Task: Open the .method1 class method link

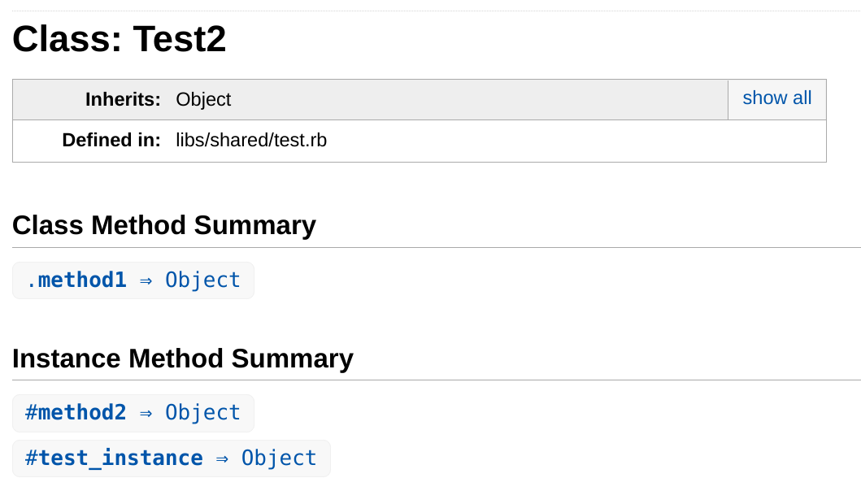Action: coord(76,280)
